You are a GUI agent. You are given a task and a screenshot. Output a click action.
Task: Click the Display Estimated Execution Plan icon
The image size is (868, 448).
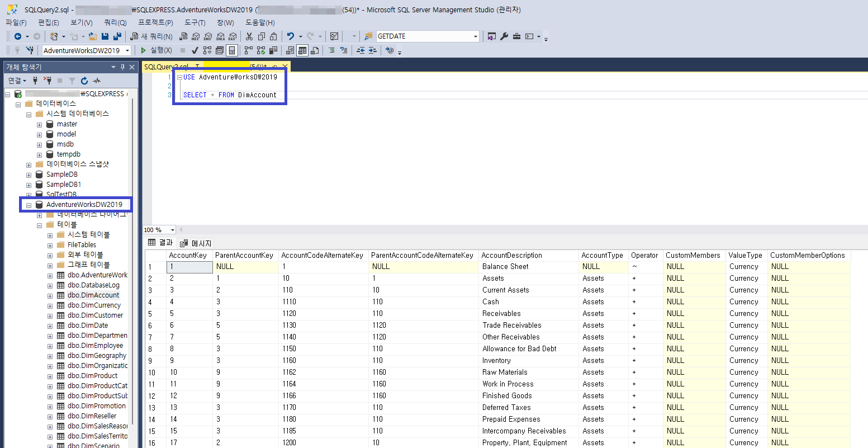(x=207, y=50)
